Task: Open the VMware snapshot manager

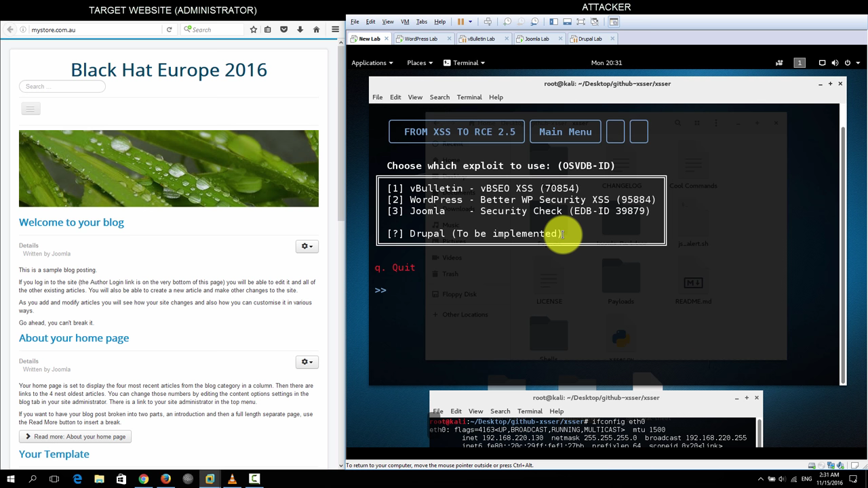Action: pyautogui.click(x=536, y=22)
